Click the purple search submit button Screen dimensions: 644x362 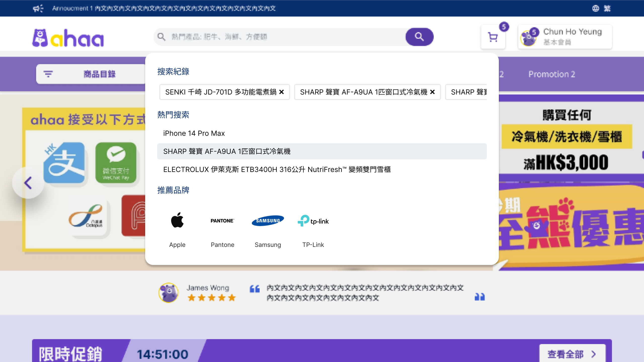(419, 37)
